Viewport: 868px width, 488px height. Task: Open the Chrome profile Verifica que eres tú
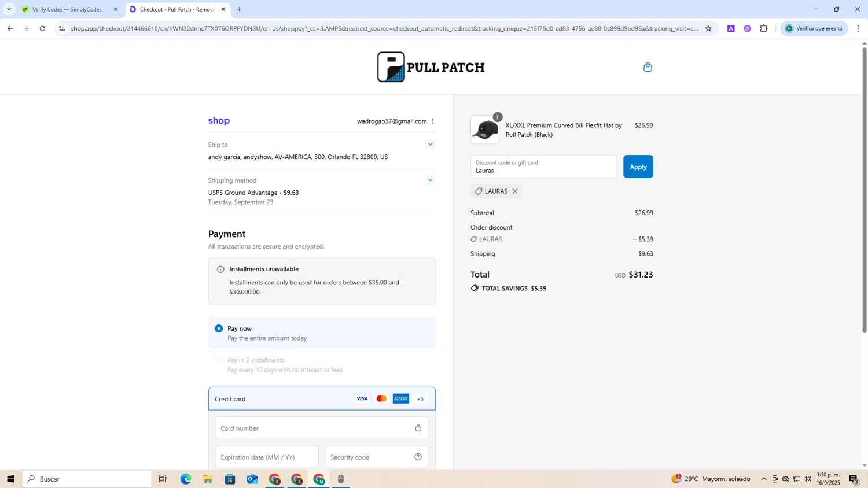point(814,28)
